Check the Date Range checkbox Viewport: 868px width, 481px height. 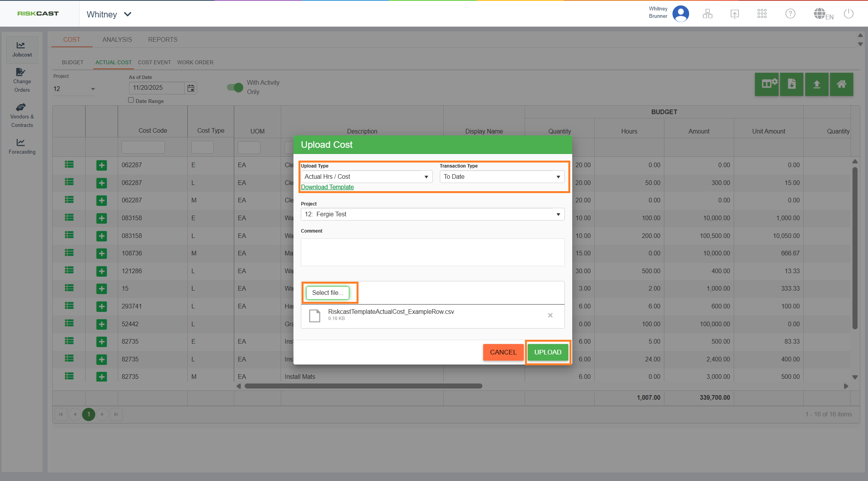pyautogui.click(x=131, y=100)
